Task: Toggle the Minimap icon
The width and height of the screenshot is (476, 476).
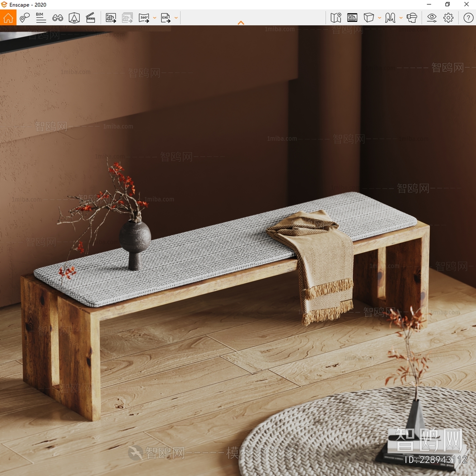Action: pos(336,18)
